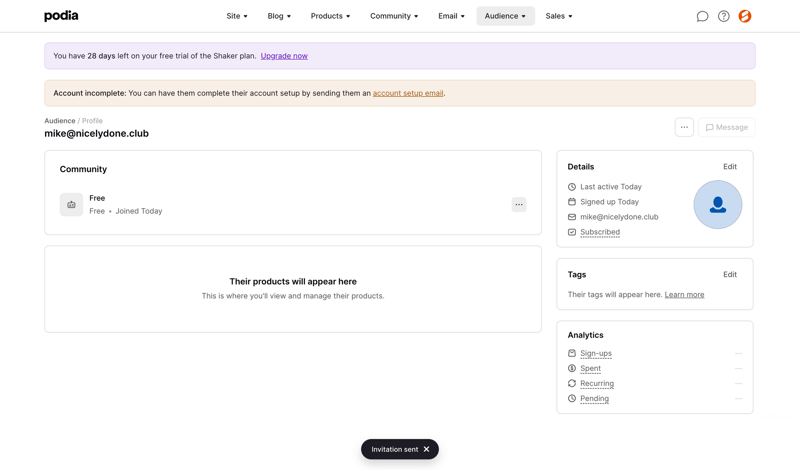The width and height of the screenshot is (800, 470).
Task: Click the mike@nicelydone.club email in Details
Action: coord(619,217)
